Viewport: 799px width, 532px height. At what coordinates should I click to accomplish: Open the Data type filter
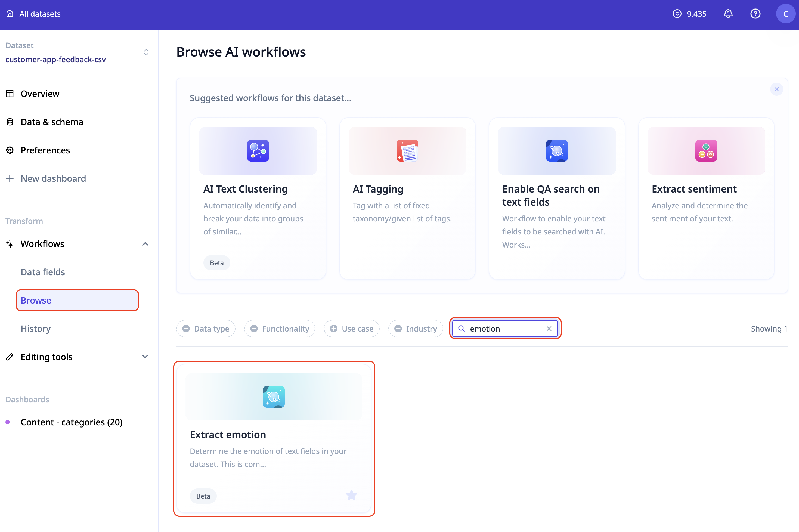pos(206,329)
